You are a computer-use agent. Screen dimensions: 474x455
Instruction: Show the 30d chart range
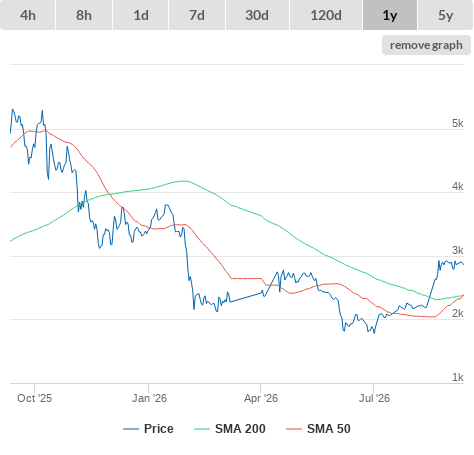[x=257, y=15]
